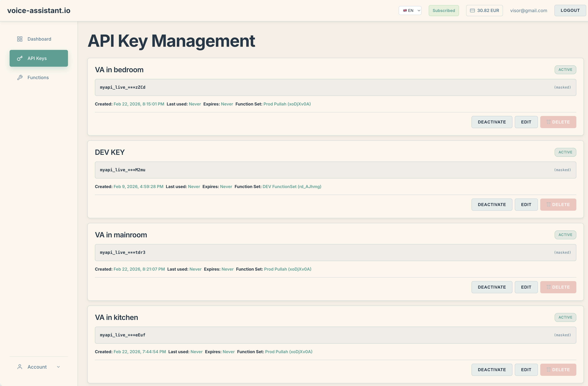
Task: Deactivate the DEV KEY
Action: tap(491, 205)
